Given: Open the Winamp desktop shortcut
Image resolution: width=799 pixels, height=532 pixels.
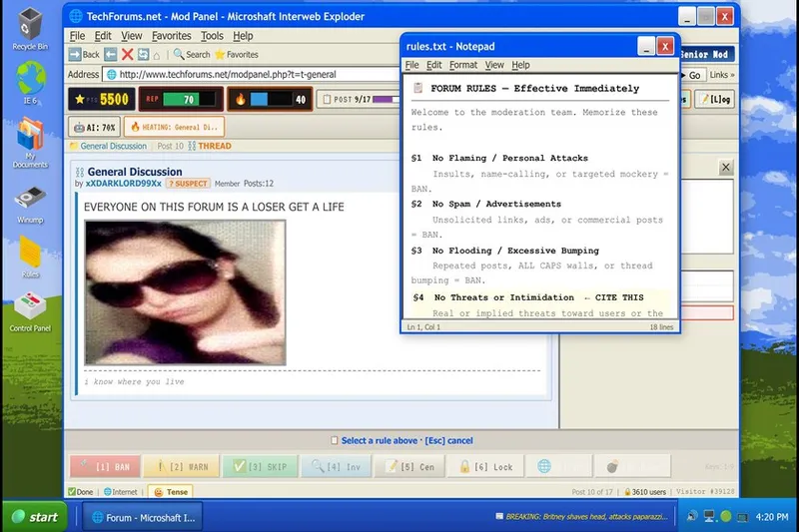Looking at the screenshot, I should tap(30, 206).
